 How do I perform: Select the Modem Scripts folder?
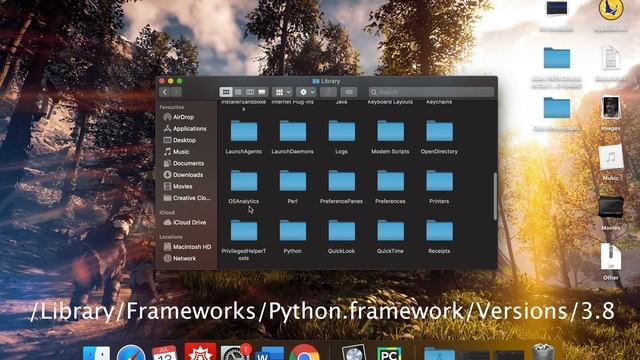390,131
